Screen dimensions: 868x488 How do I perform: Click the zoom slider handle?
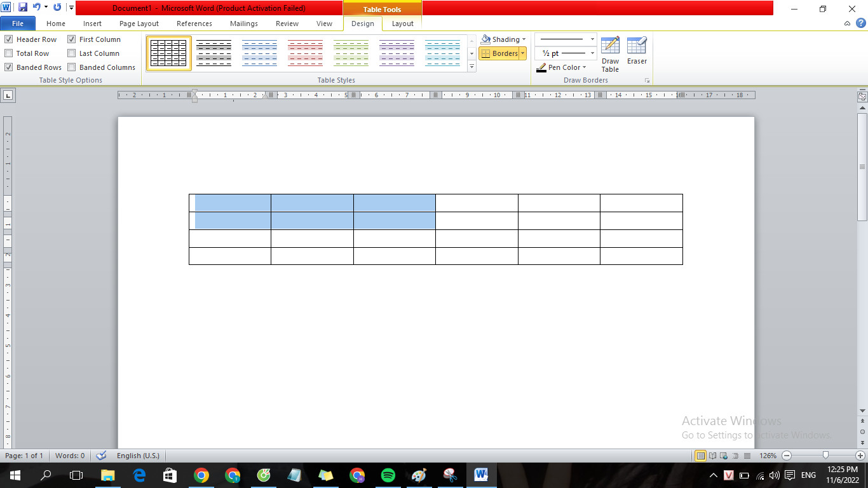click(825, 456)
